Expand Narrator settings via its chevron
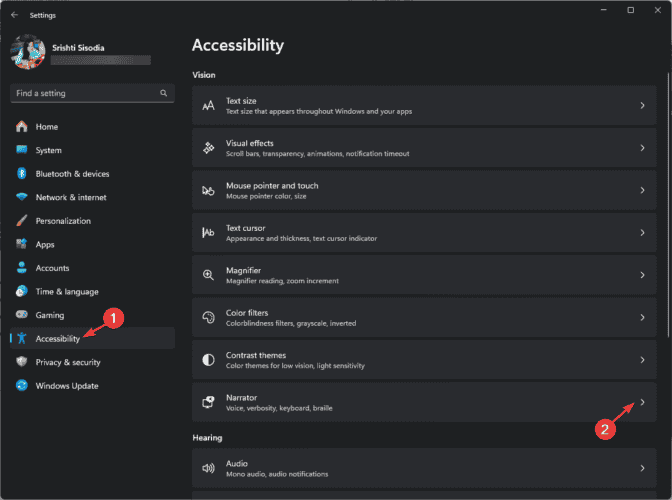The width and height of the screenshot is (672, 500). 642,402
